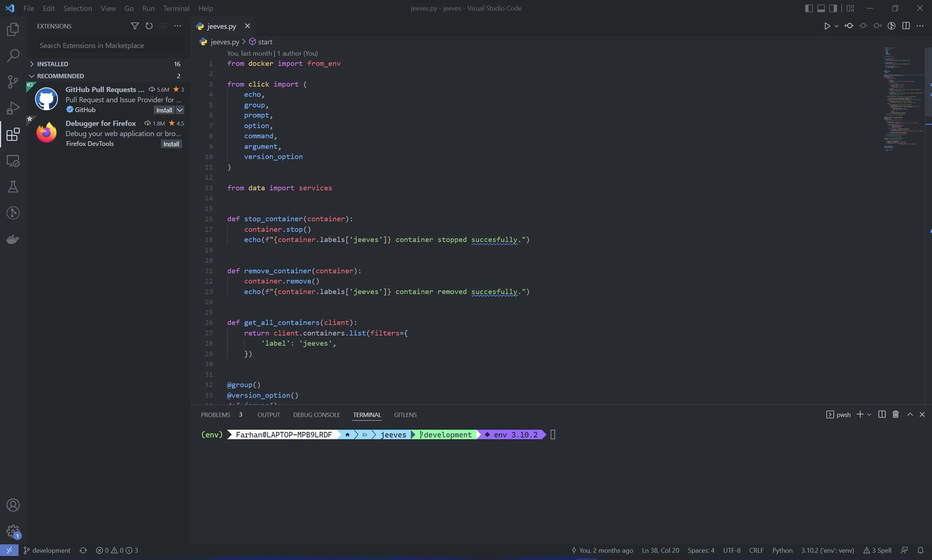
Task: Open the Docker view in activity bar
Action: tap(13, 239)
